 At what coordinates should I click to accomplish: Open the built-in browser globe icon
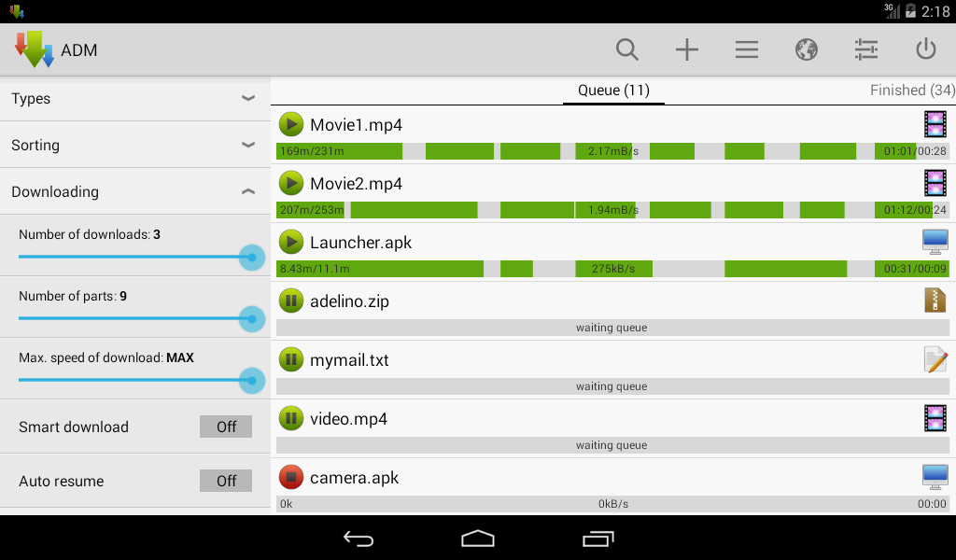pos(807,49)
